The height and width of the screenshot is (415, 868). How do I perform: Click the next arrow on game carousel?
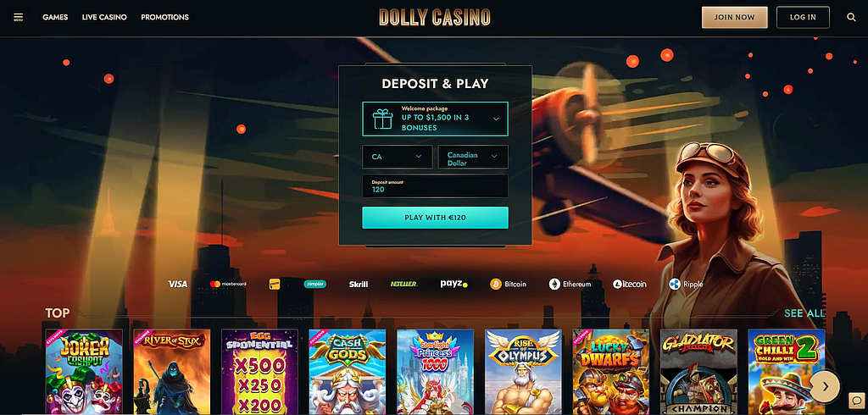point(825,387)
